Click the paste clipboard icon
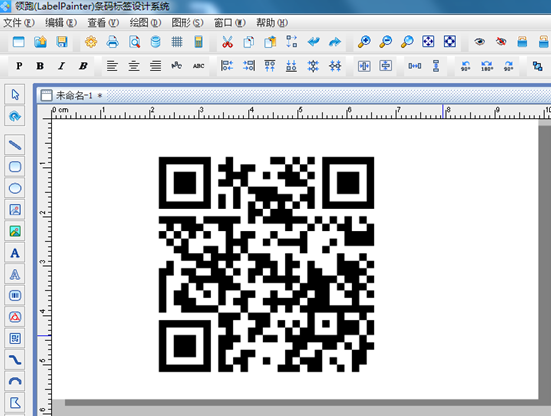The image size is (551, 416). 270,42
